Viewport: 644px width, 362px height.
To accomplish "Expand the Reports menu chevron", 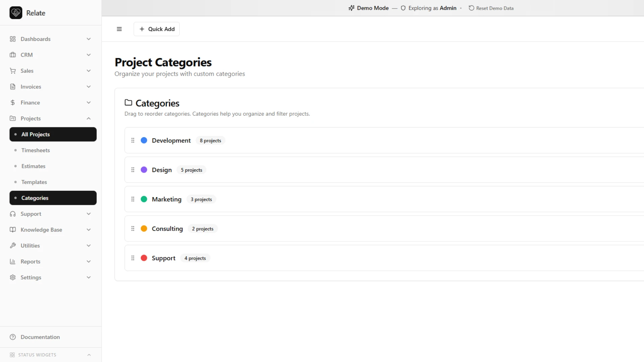I will pos(89,261).
